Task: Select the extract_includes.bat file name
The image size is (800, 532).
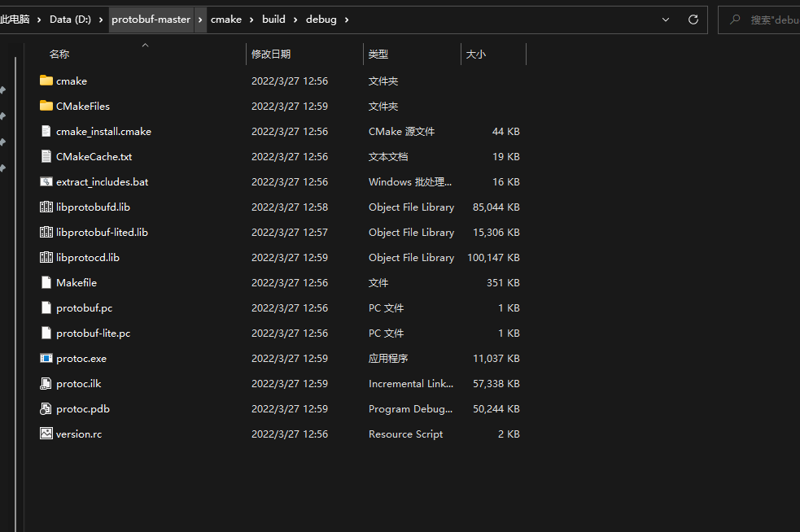Action: tap(102, 182)
